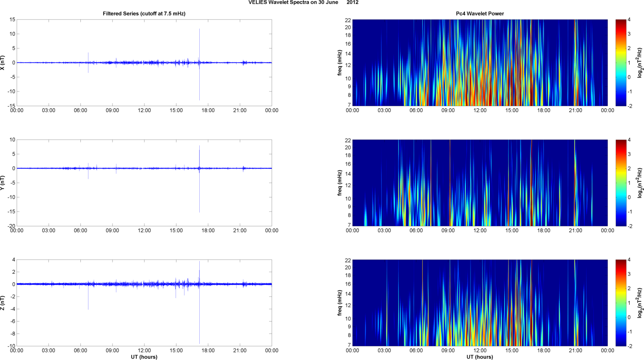This screenshot has width=644, height=360.
Task: Click 'UT (hours)' label under bottom spectrogram
Action: click(480, 357)
